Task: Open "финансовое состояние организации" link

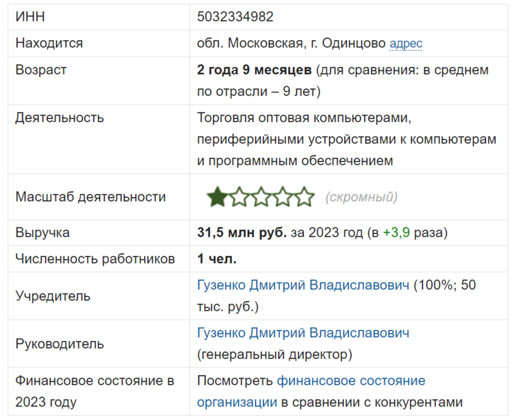Action: (x=351, y=381)
